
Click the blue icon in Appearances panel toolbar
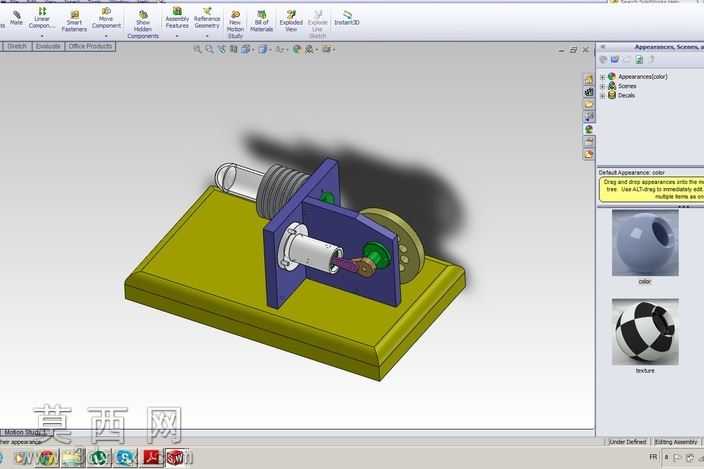pos(615,60)
